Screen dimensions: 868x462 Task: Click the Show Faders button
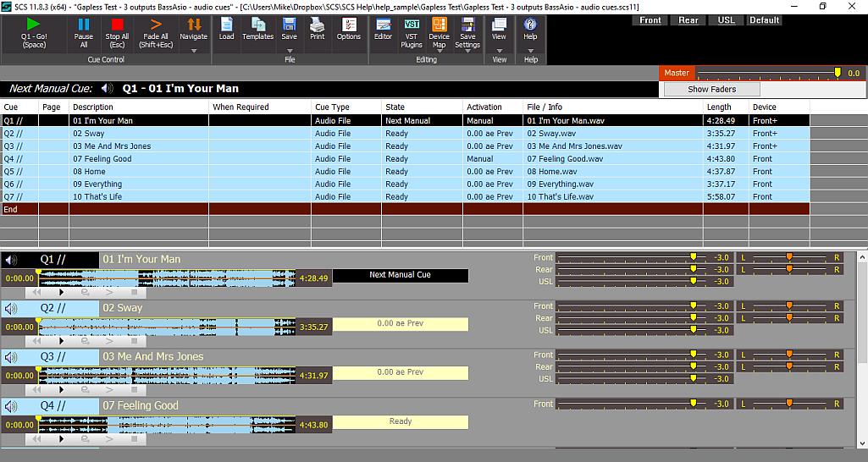point(712,89)
